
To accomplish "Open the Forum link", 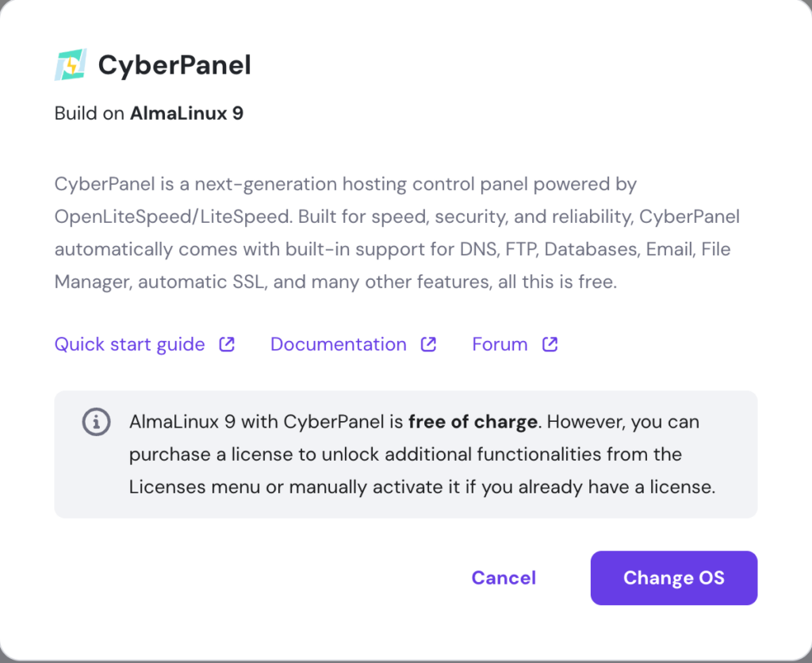I will (500, 344).
